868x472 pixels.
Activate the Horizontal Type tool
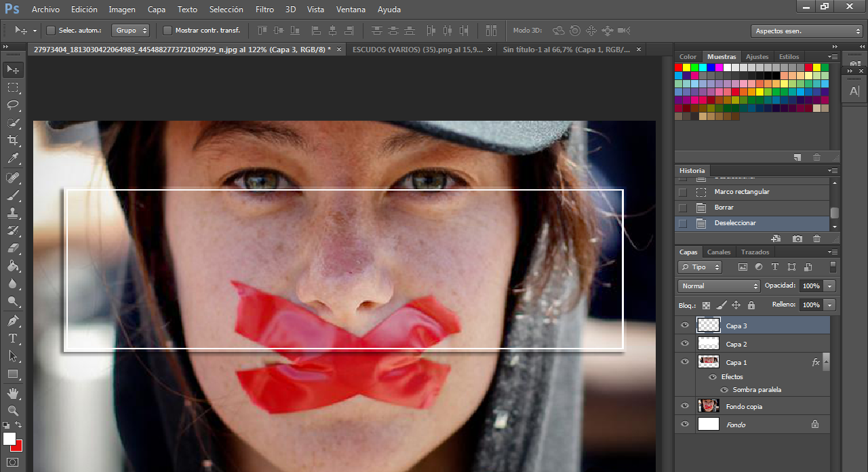point(13,338)
